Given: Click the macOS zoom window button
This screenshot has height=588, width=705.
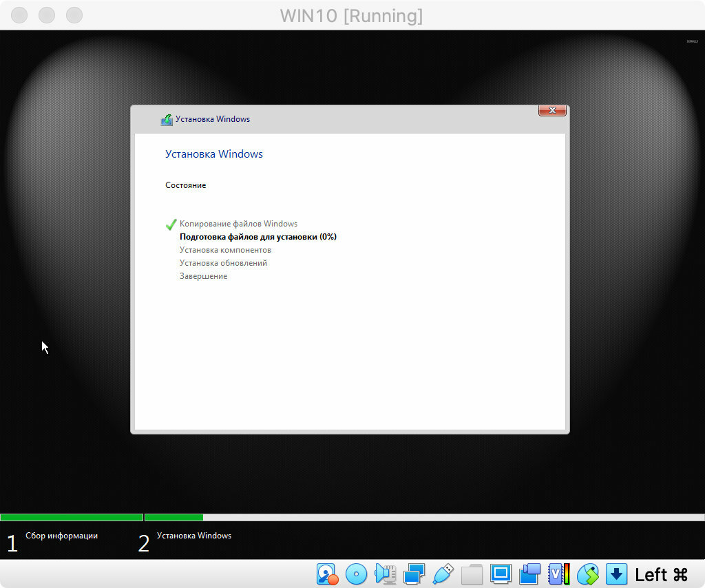Looking at the screenshot, I should pos(74,15).
